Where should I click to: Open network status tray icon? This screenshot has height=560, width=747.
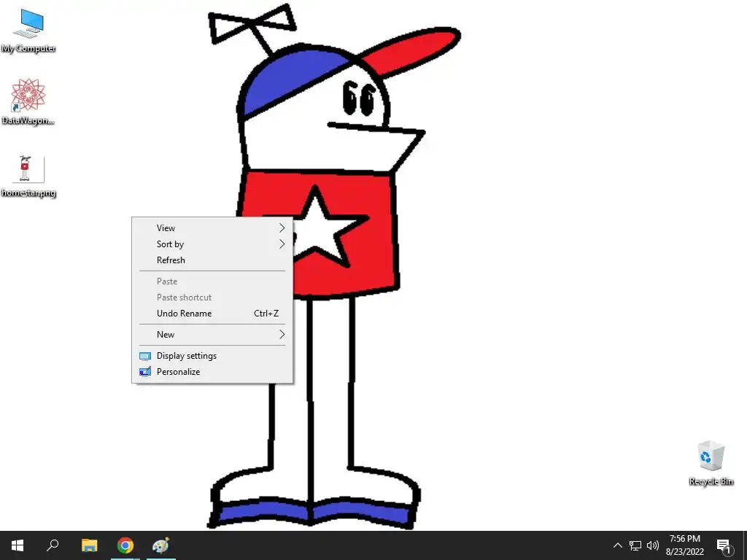[635, 545]
